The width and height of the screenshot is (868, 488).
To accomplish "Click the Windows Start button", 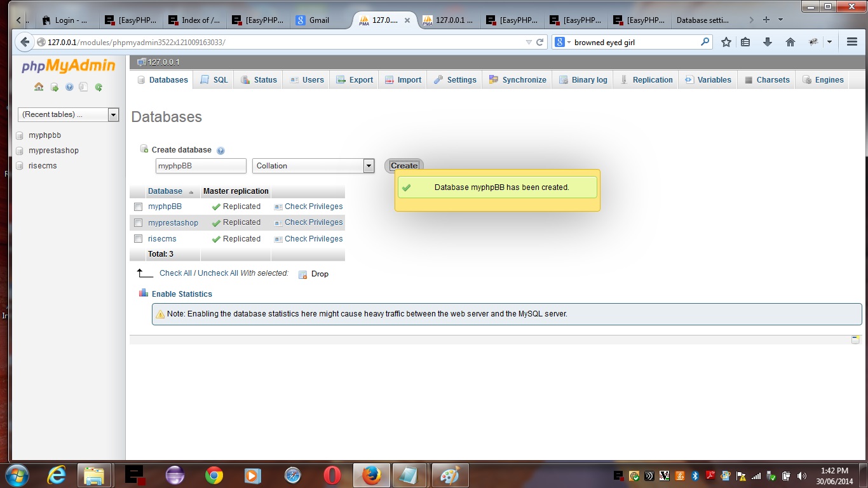I will coord(16,475).
